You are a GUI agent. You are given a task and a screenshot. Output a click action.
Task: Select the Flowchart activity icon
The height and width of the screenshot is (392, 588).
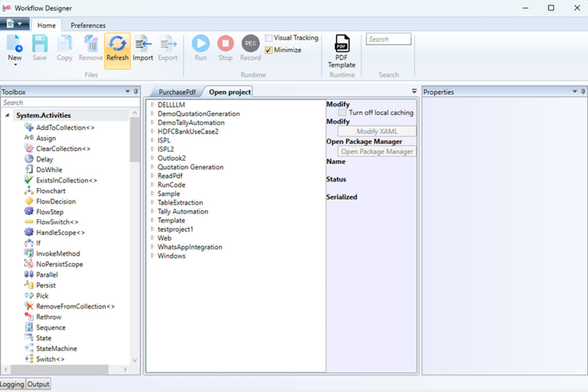29,191
